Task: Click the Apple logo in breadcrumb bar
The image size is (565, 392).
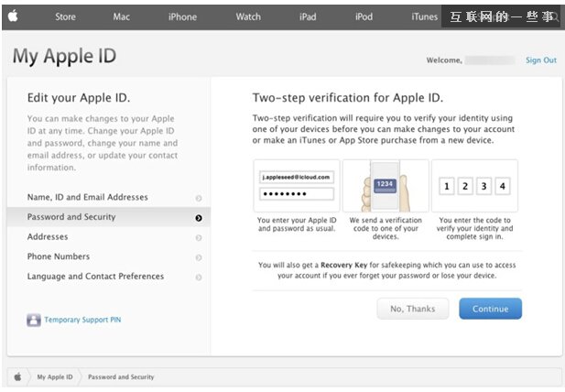Action: [x=17, y=376]
